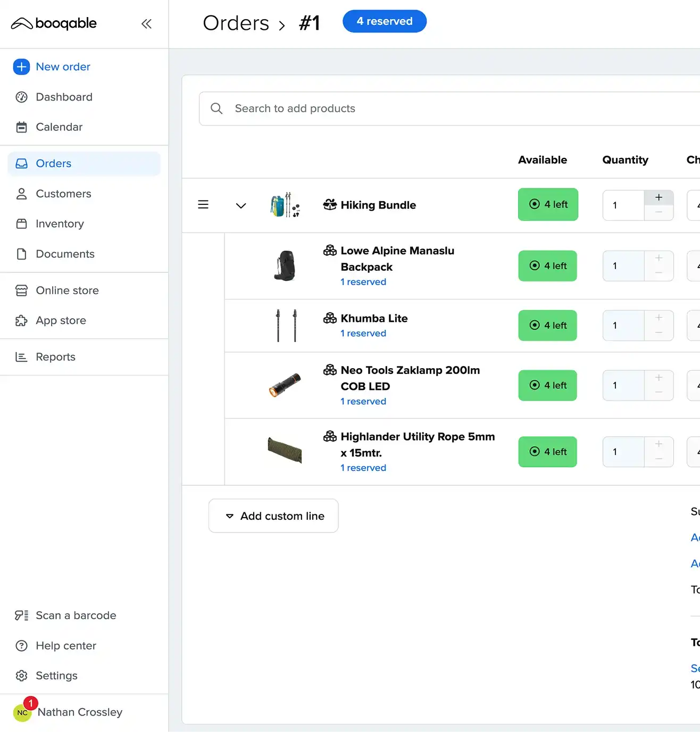700x732 pixels.
Task: Click the drag handle on Hiking Bundle row
Action: point(203,205)
